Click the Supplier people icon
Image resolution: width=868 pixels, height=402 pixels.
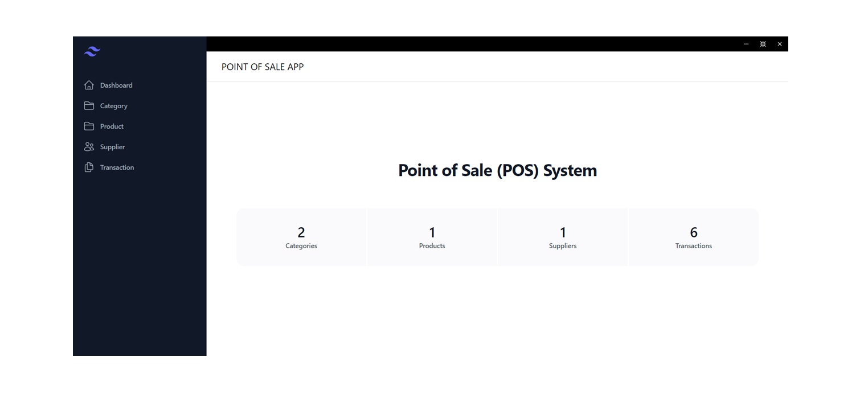89,147
